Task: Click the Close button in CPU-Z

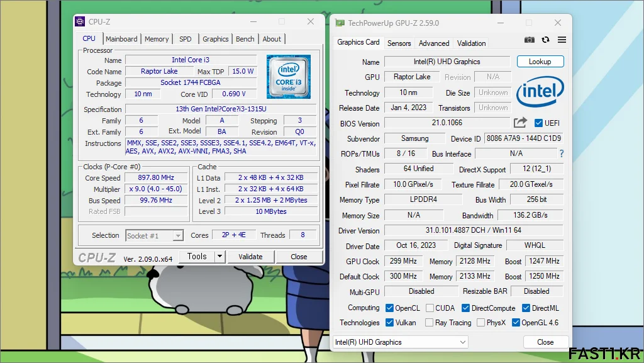Action: point(299,257)
